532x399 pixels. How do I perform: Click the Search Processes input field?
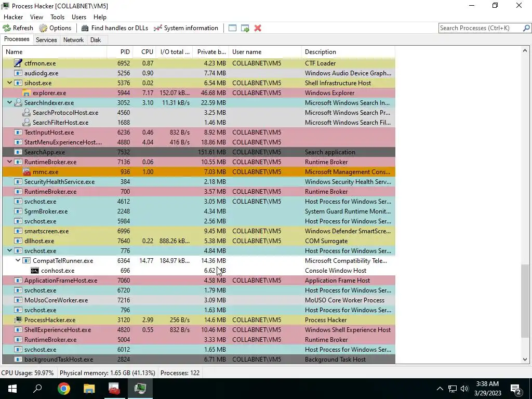pyautogui.click(x=481, y=28)
